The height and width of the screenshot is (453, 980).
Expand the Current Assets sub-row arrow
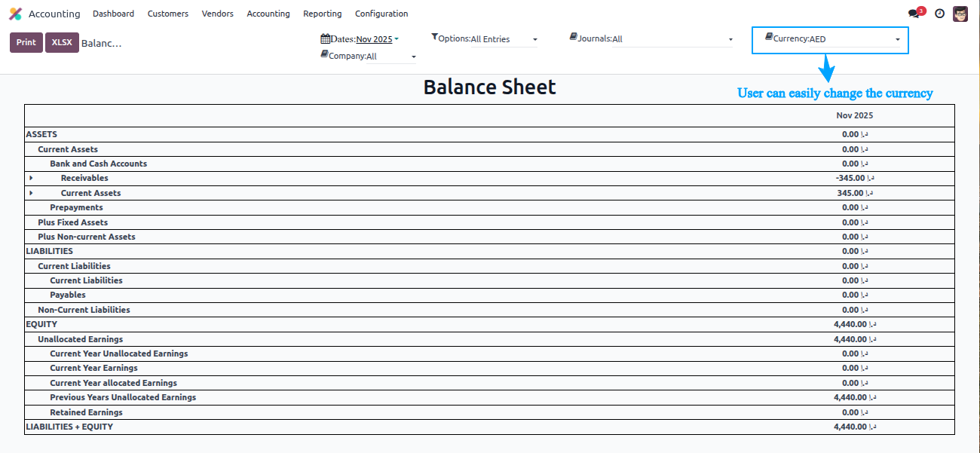[31, 193]
